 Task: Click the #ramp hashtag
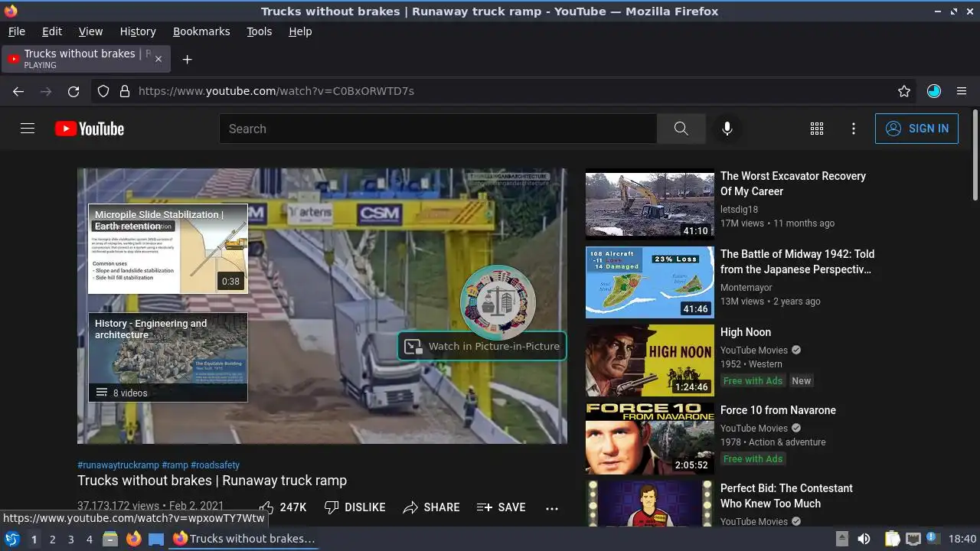click(175, 465)
